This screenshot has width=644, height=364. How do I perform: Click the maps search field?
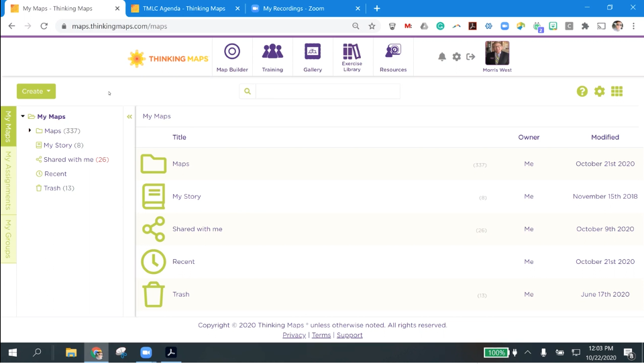(x=328, y=91)
